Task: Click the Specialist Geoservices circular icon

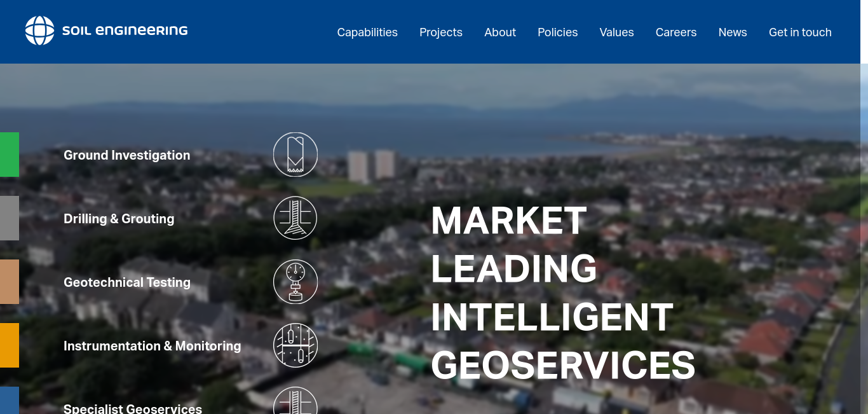Action: click(x=295, y=401)
